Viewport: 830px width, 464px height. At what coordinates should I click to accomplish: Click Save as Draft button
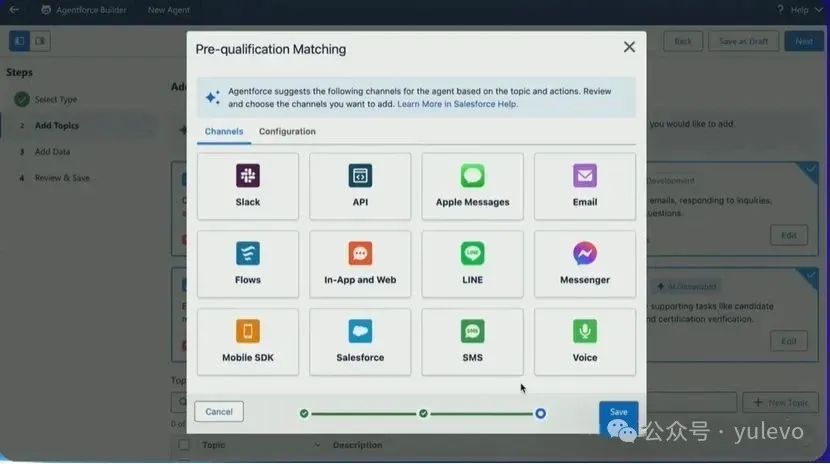(743, 41)
